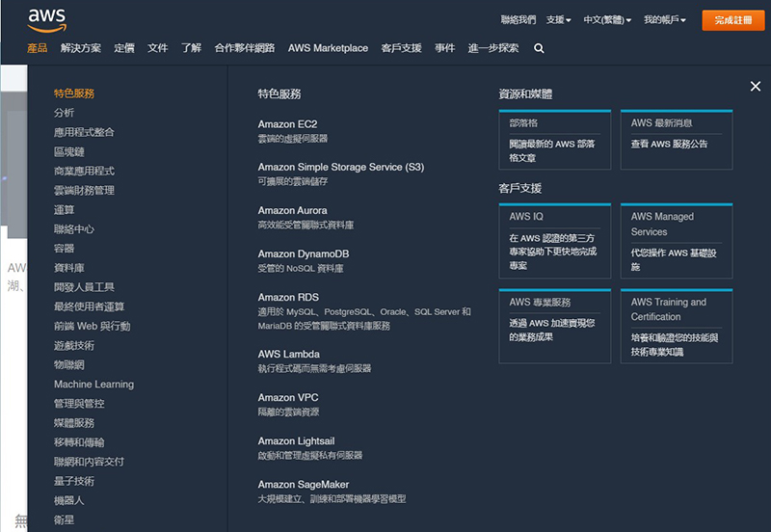Open the Amazon Lightsail link
This screenshot has width=771, height=532.
click(296, 441)
